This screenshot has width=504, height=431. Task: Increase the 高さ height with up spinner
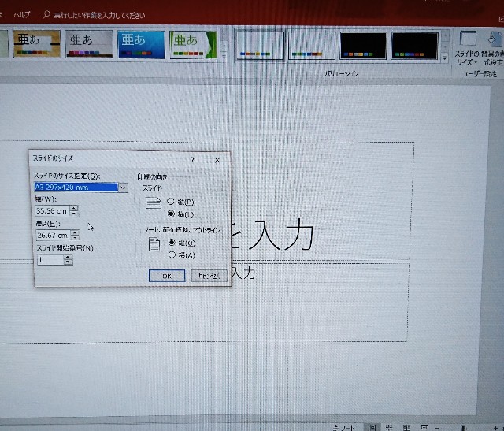click(x=76, y=232)
